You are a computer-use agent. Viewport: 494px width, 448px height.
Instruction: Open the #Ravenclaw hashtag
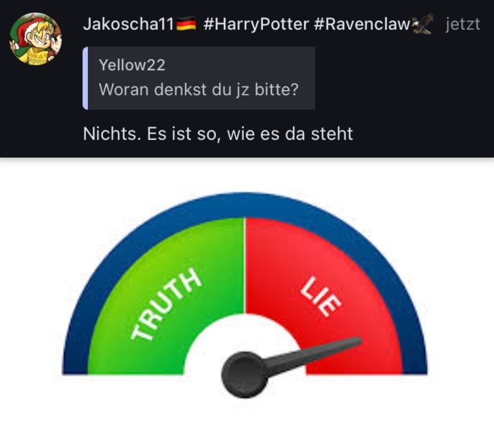point(362,24)
